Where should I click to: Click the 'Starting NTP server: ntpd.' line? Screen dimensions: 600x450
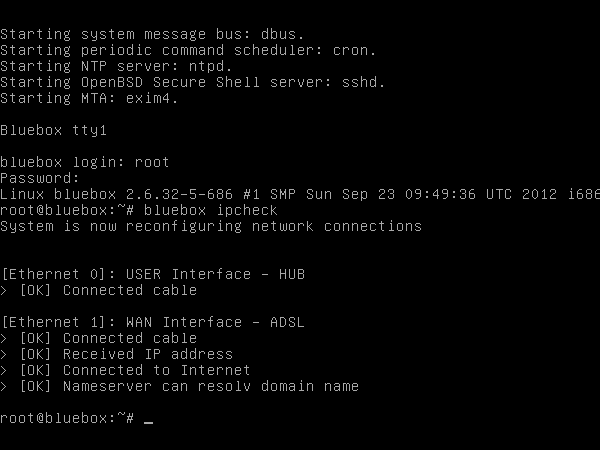pyautogui.click(x=116, y=67)
